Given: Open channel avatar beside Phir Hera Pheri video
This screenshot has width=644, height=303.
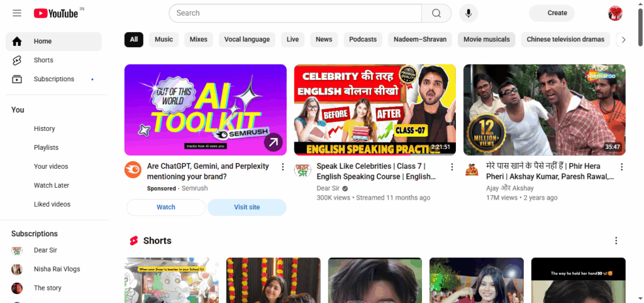Looking at the screenshot, I should pyautogui.click(x=472, y=169).
